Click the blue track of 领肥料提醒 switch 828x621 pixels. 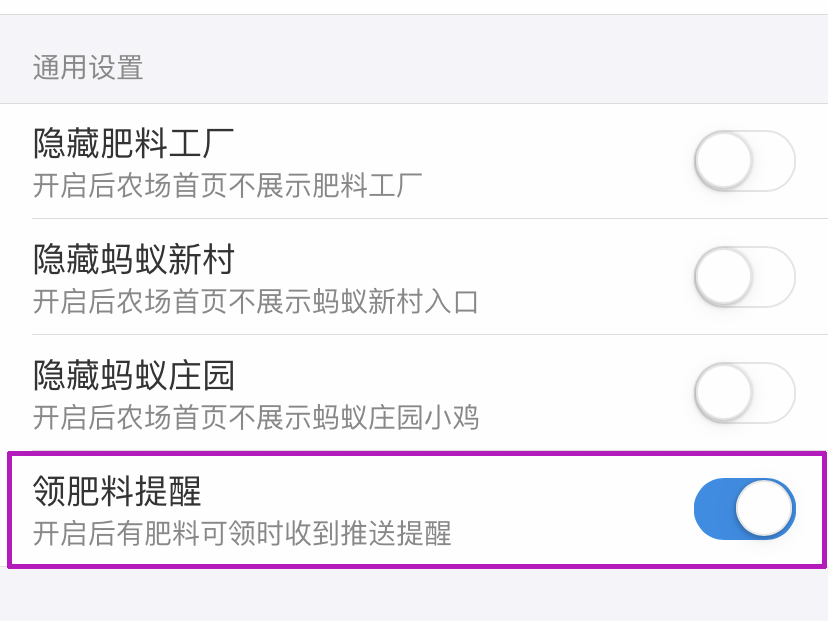(714, 509)
